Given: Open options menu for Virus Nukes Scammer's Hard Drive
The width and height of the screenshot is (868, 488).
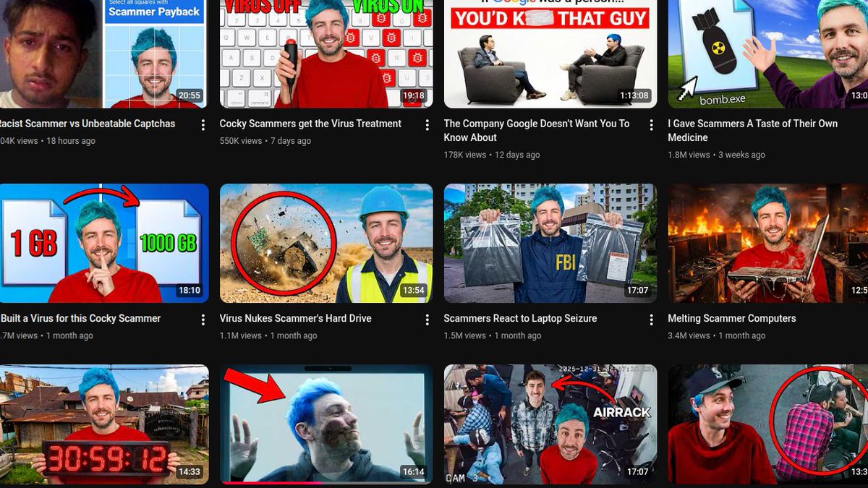Looking at the screenshot, I should point(427,320).
